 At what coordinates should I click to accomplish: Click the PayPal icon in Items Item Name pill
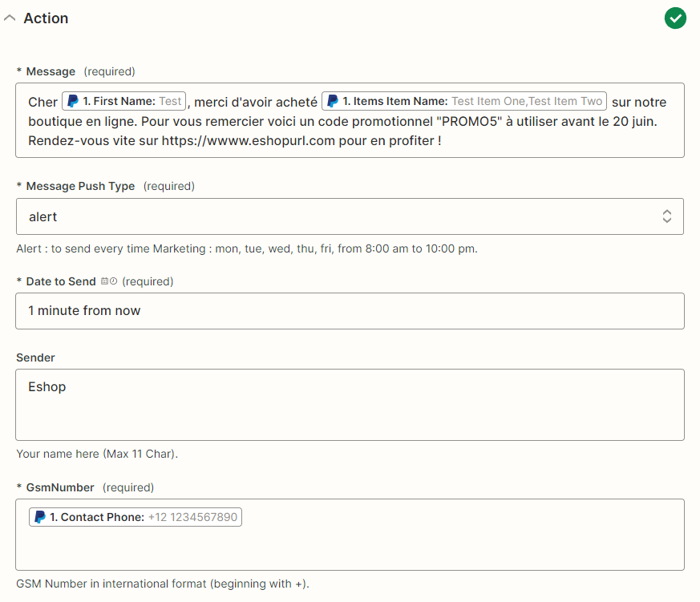[333, 101]
